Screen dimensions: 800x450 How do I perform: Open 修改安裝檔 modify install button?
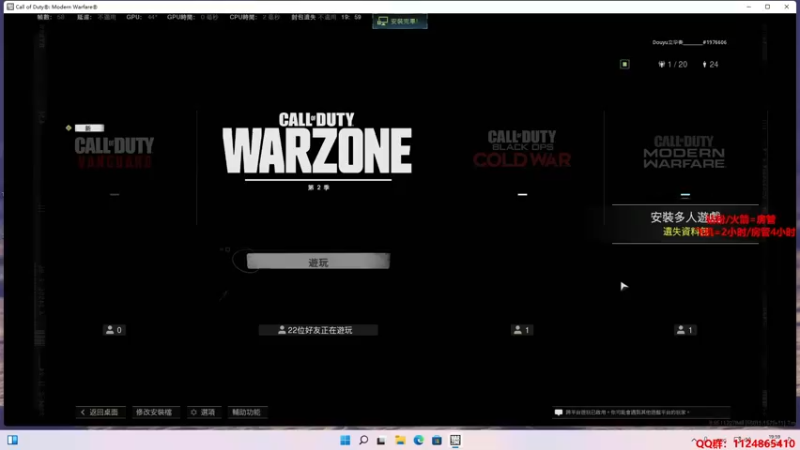coord(154,412)
